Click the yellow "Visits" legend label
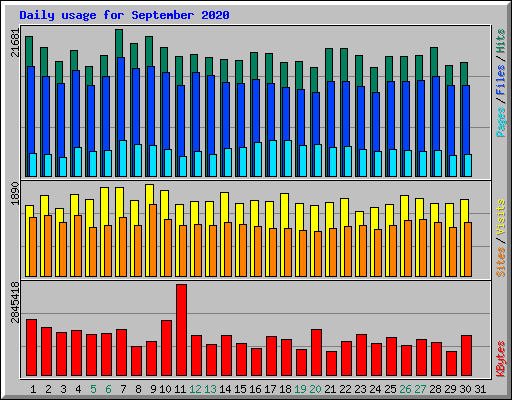 tap(501, 217)
